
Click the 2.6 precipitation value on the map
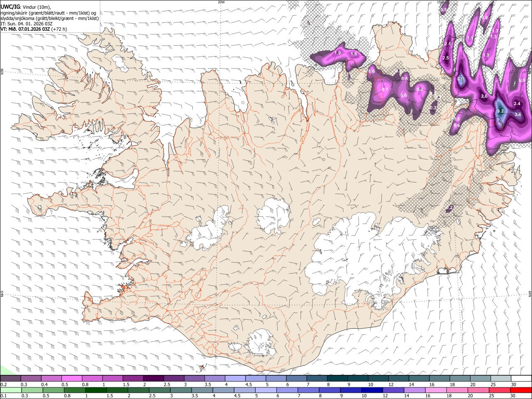pyautogui.click(x=484, y=96)
